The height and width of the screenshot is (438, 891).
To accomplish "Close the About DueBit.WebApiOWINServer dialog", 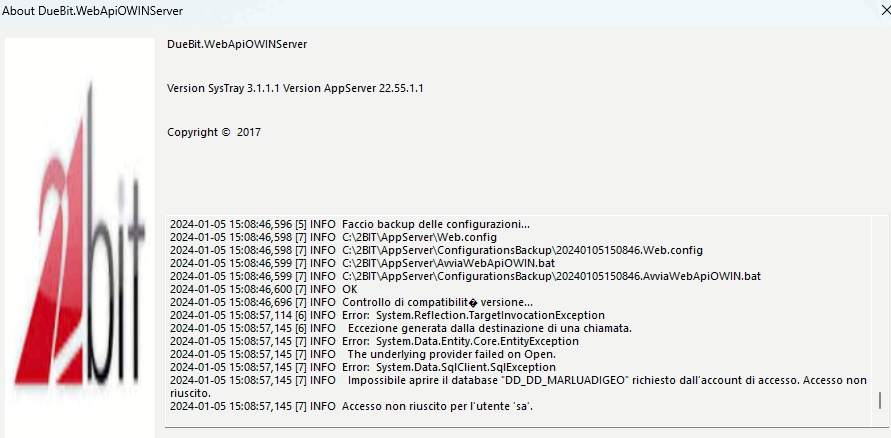I will [x=885, y=11].
